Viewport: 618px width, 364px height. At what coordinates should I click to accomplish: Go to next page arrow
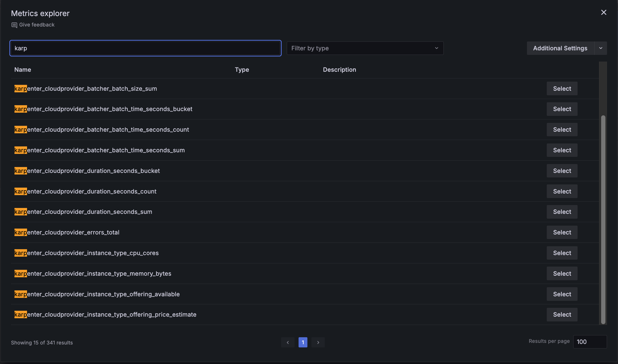(x=318, y=342)
